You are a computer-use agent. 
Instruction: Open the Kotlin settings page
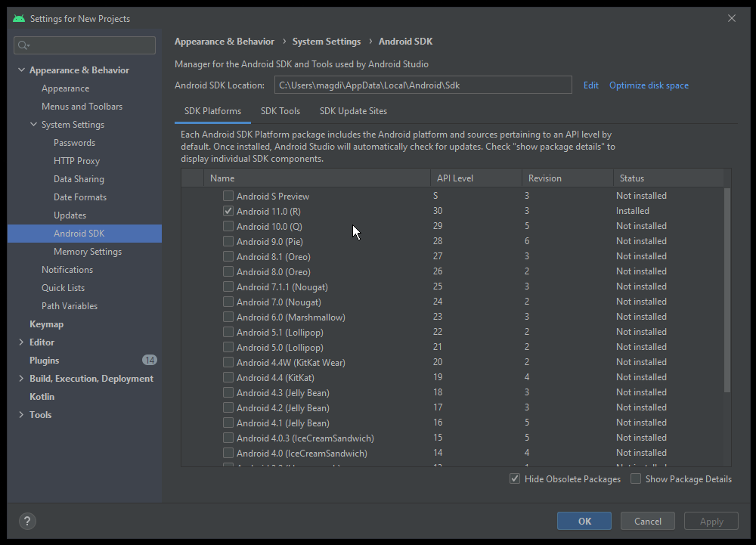point(42,397)
